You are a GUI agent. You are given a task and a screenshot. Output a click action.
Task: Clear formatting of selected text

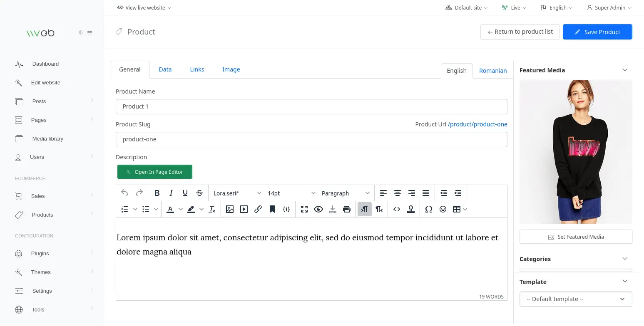(x=212, y=209)
